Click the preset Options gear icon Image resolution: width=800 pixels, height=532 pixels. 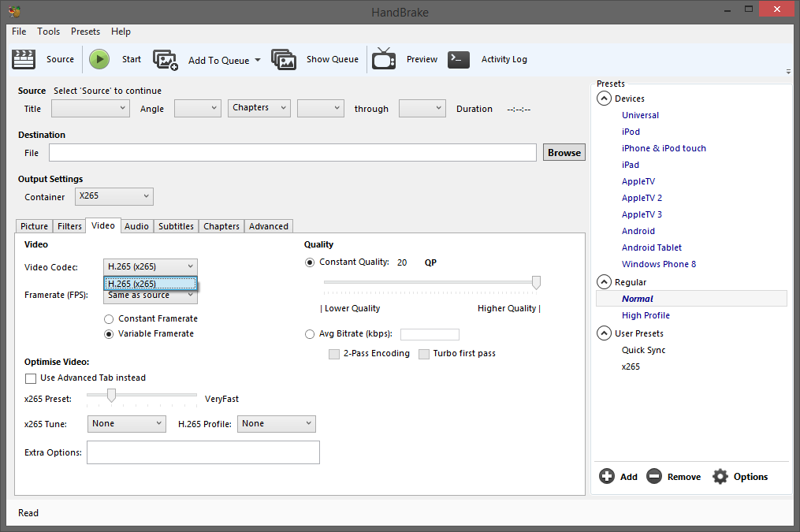[x=720, y=476]
